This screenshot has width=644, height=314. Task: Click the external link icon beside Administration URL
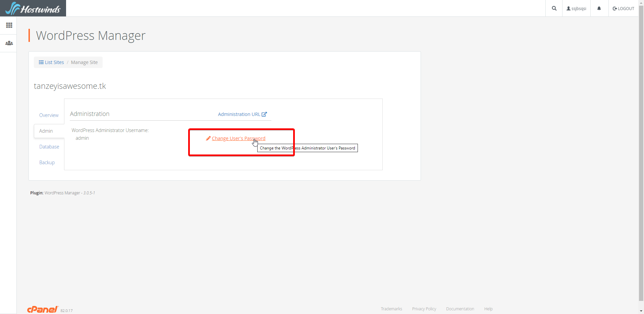[264, 114]
